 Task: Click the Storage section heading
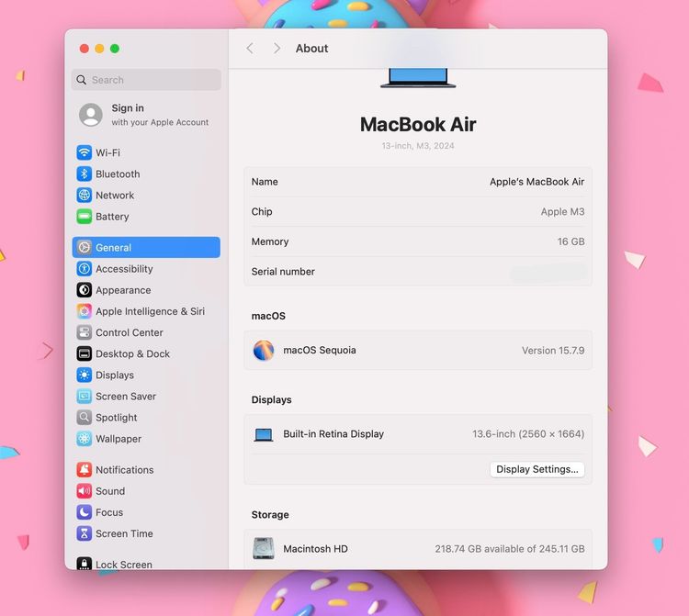(270, 515)
